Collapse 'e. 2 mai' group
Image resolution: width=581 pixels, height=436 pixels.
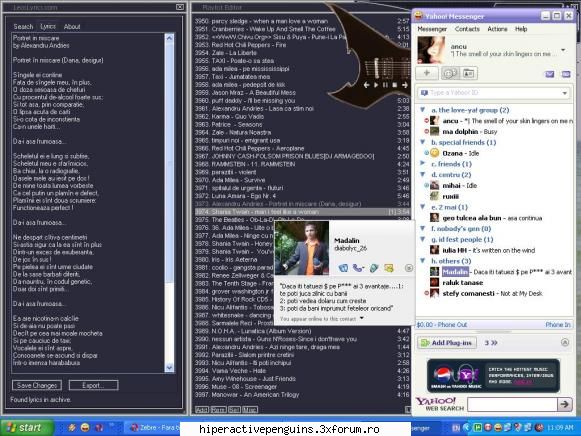click(x=422, y=207)
